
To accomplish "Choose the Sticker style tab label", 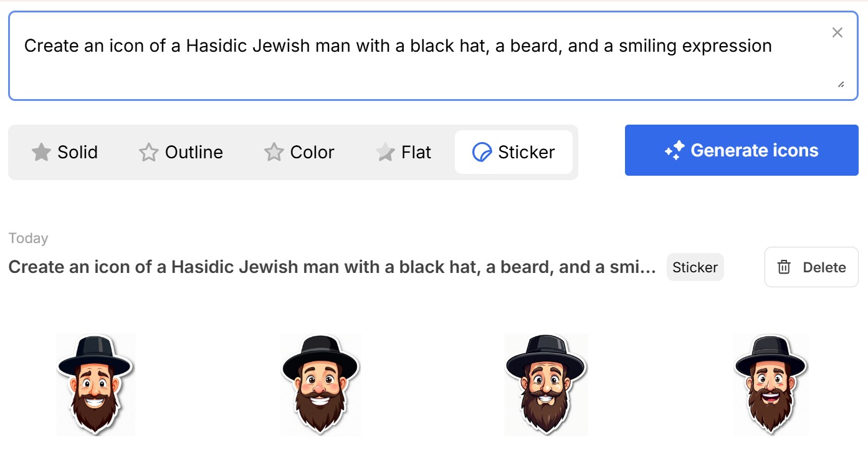I will [527, 152].
